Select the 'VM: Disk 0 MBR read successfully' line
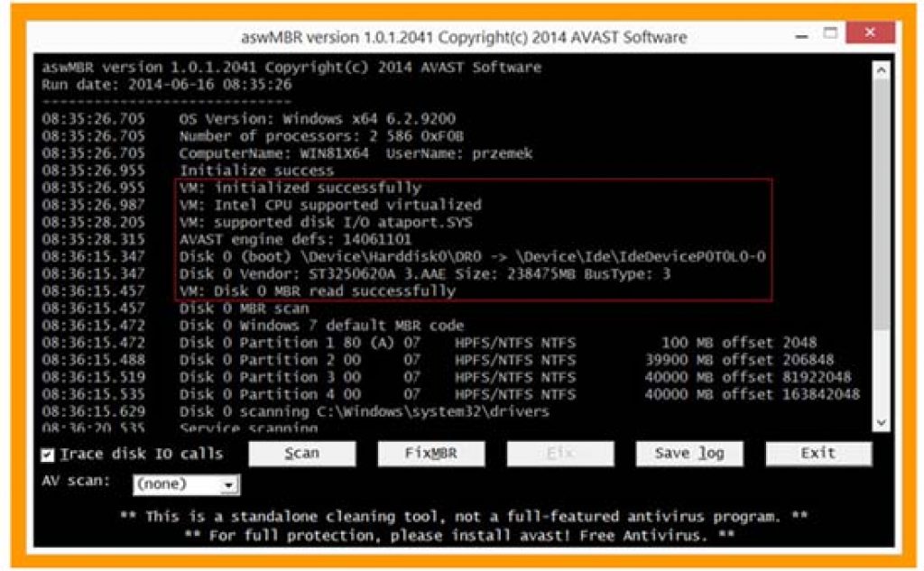This screenshot has width=924, height=571. [x=318, y=290]
